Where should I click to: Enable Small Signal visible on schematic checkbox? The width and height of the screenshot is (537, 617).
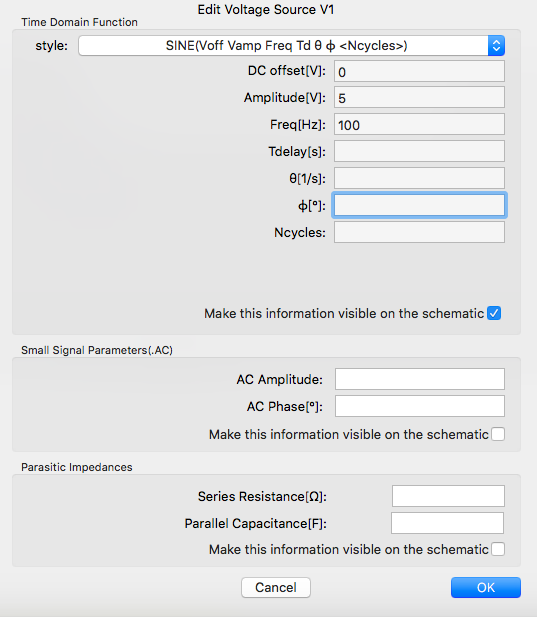coord(498,434)
